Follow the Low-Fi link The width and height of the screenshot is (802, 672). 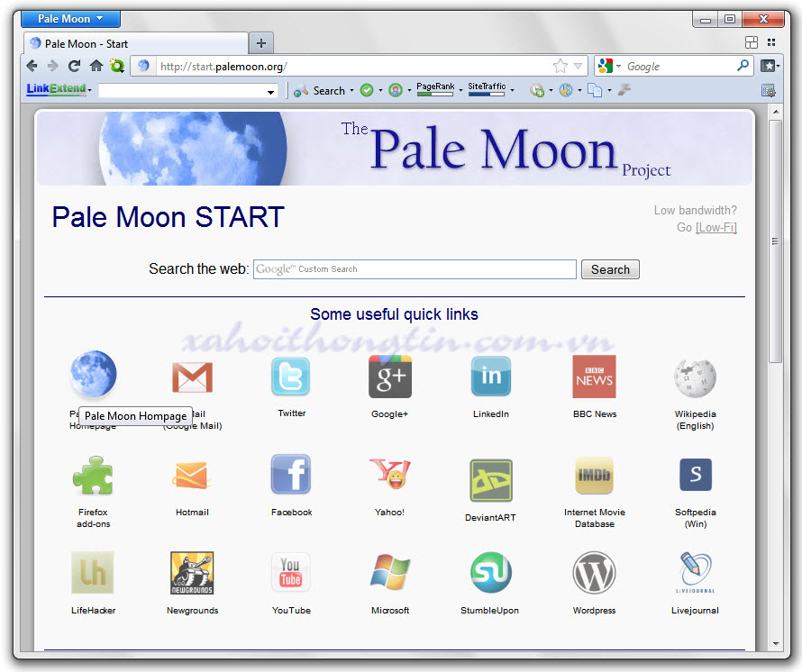[716, 228]
